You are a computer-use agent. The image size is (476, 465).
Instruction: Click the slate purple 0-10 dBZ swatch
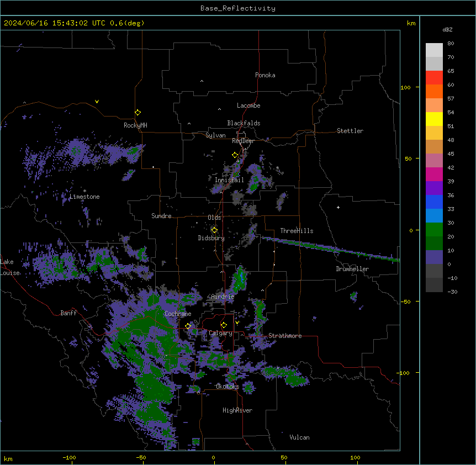(x=434, y=257)
